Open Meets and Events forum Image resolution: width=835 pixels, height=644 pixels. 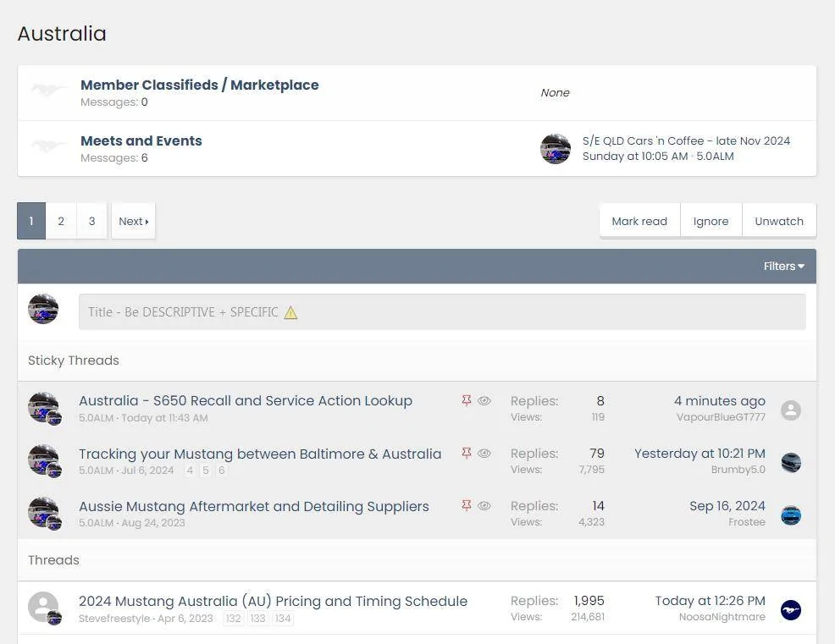point(141,141)
